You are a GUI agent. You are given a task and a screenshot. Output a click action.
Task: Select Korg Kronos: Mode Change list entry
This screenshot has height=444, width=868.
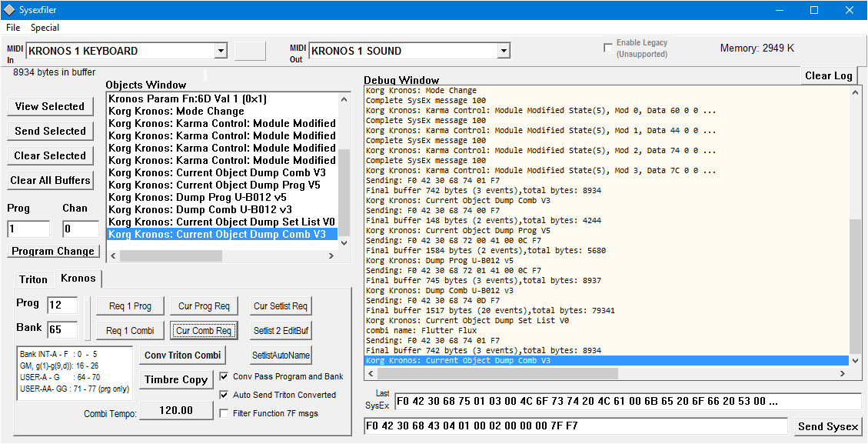(176, 111)
